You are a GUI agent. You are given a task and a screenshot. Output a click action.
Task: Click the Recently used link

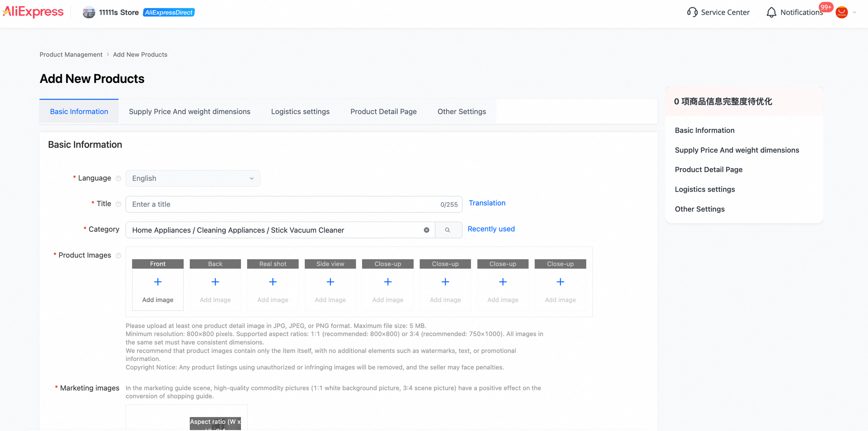pos(491,229)
